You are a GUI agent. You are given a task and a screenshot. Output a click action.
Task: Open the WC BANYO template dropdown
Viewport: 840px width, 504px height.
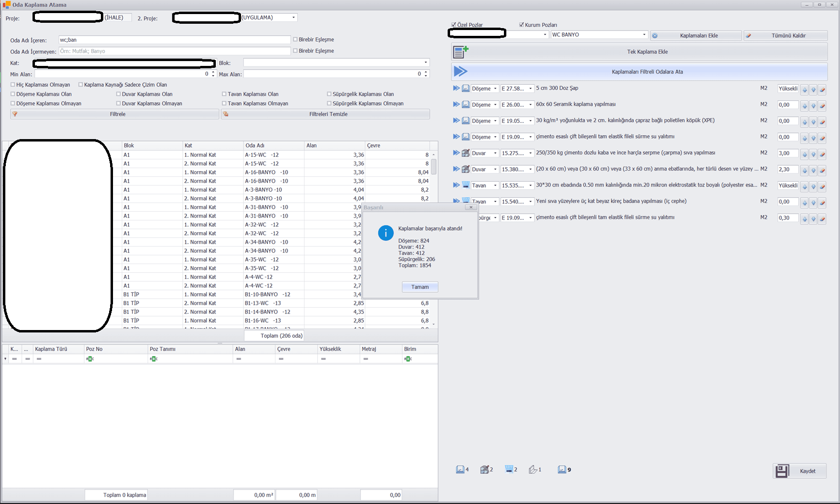(644, 34)
